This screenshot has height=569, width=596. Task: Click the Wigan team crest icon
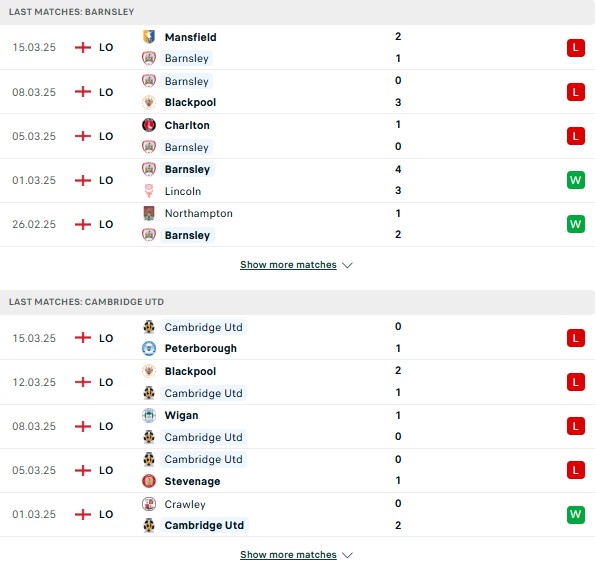pyautogui.click(x=149, y=415)
